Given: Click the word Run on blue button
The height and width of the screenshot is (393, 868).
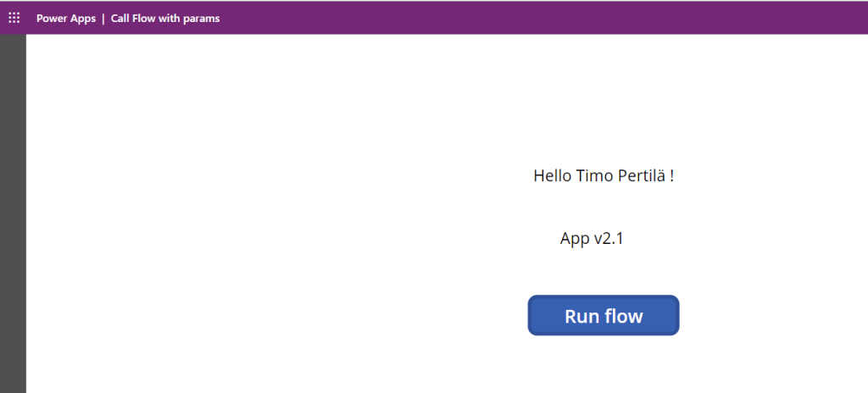Looking at the screenshot, I should click(x=582, y=317).
